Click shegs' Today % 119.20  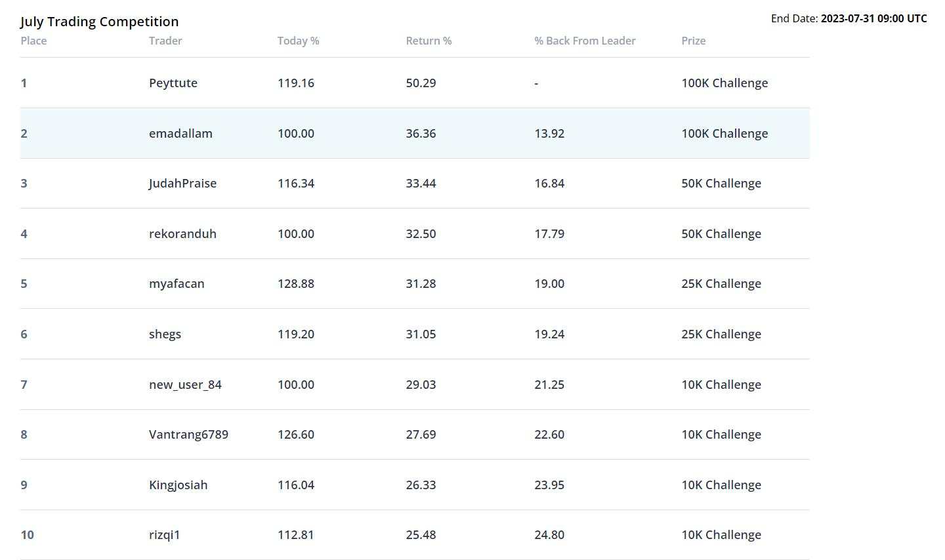coord(296,334)
